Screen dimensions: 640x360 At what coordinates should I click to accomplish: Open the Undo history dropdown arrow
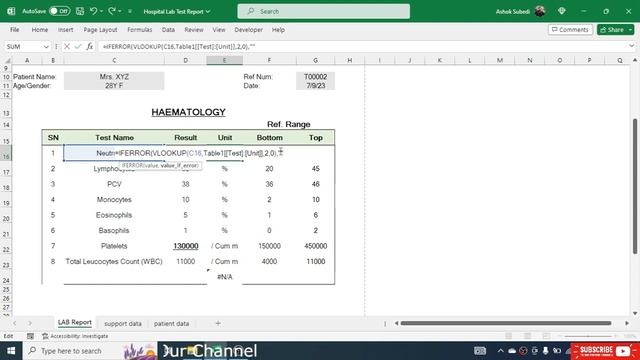(x=101, y=11)
